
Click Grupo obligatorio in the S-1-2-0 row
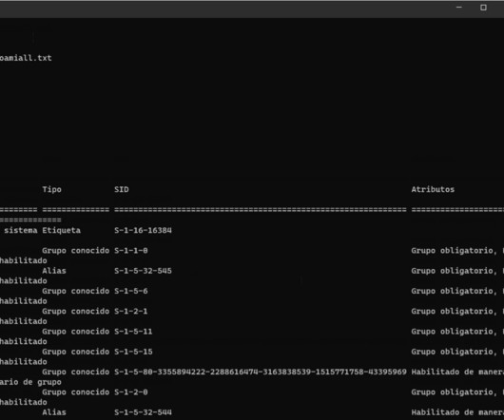454,392
